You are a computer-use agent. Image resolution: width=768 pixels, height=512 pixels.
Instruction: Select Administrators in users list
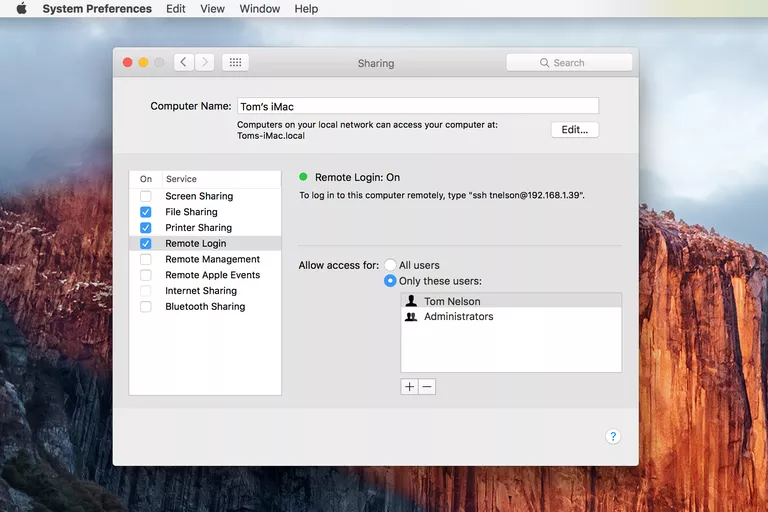(511, 317)
